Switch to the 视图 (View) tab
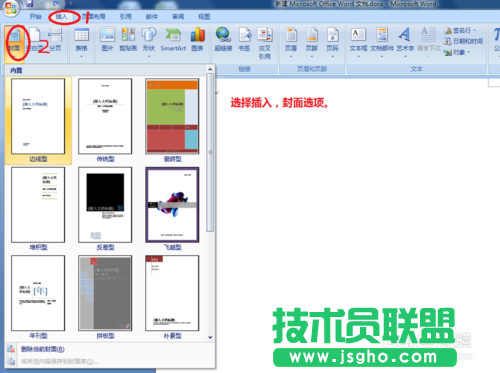 204,16
